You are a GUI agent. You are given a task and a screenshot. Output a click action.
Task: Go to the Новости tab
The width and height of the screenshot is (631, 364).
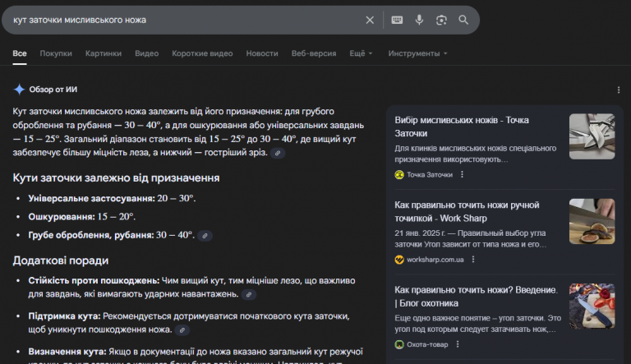point(262,53)
